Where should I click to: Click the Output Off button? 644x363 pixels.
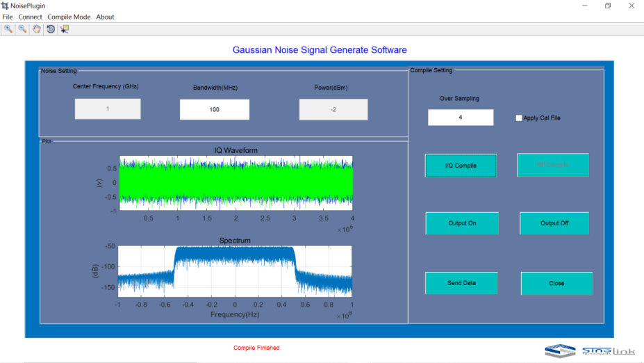554,223
